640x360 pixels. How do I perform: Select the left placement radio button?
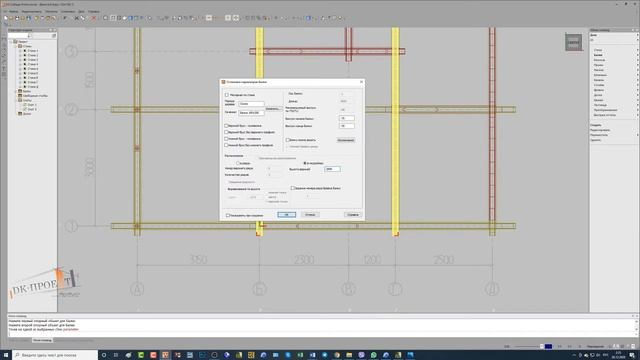tap(238, 163)
